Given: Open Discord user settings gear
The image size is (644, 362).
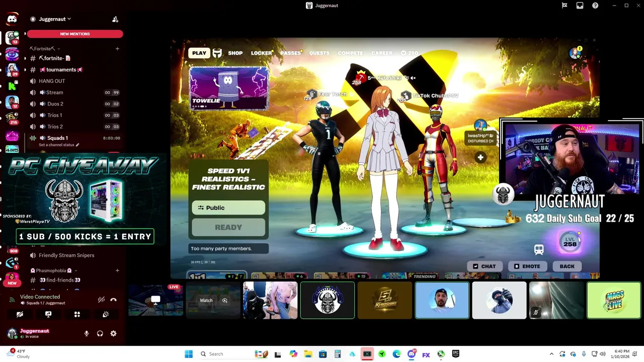Looking at the screenshot, I should click(113, 333).
